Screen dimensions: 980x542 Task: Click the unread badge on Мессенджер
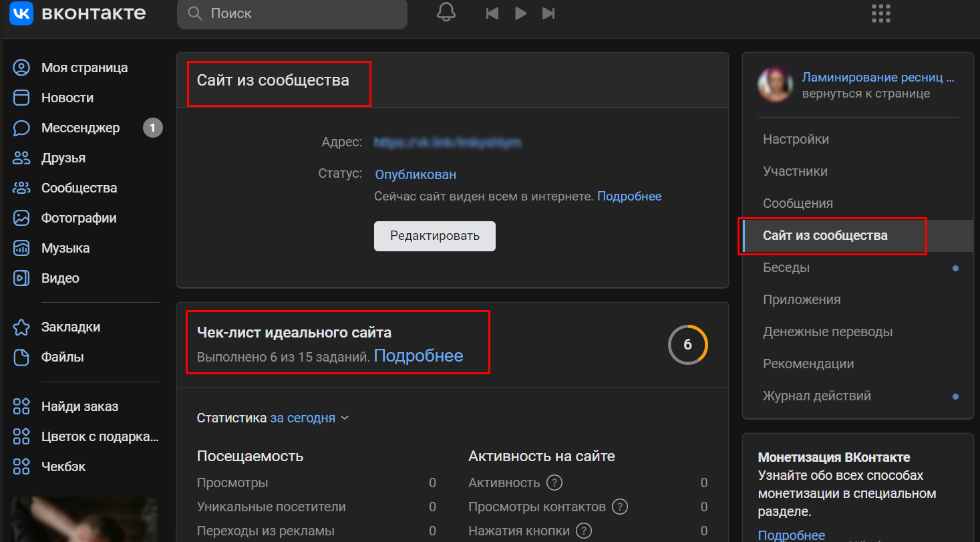(x=153, y=128)
